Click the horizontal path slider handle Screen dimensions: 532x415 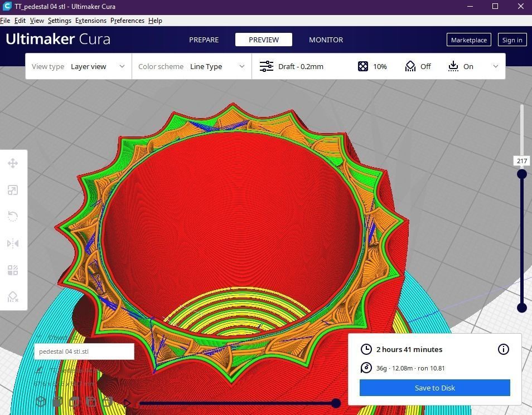[x=336, y=403]
